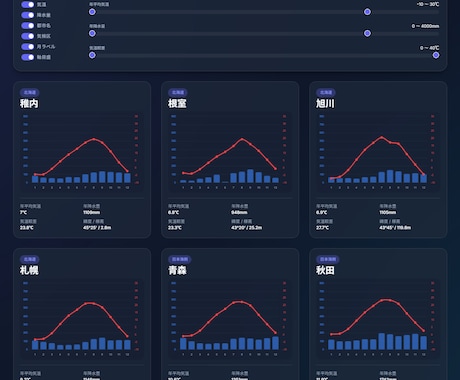Select the 秋田 city title

325,270
